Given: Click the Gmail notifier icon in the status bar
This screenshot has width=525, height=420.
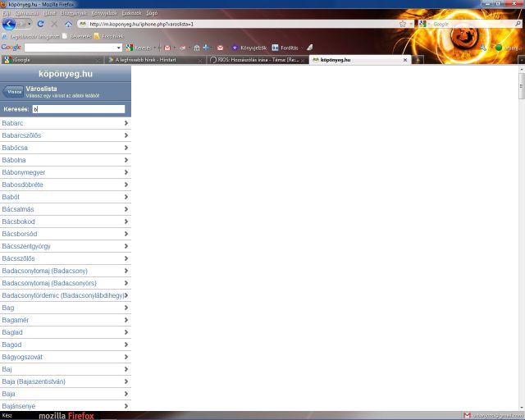Looking at the screenshot, I should [467, 416].
